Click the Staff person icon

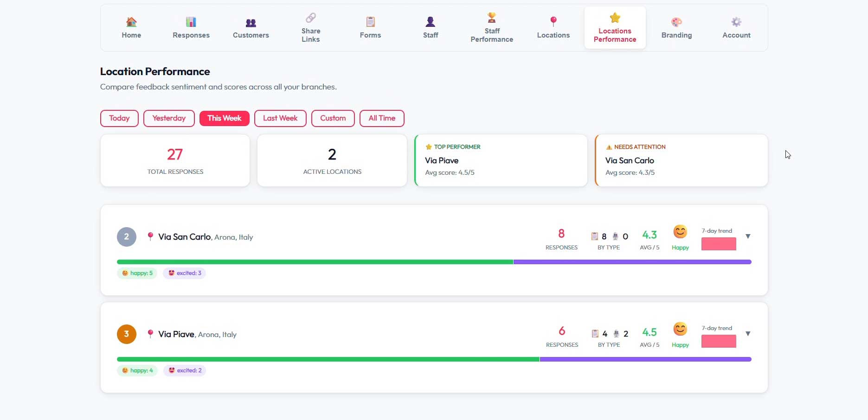430,22
